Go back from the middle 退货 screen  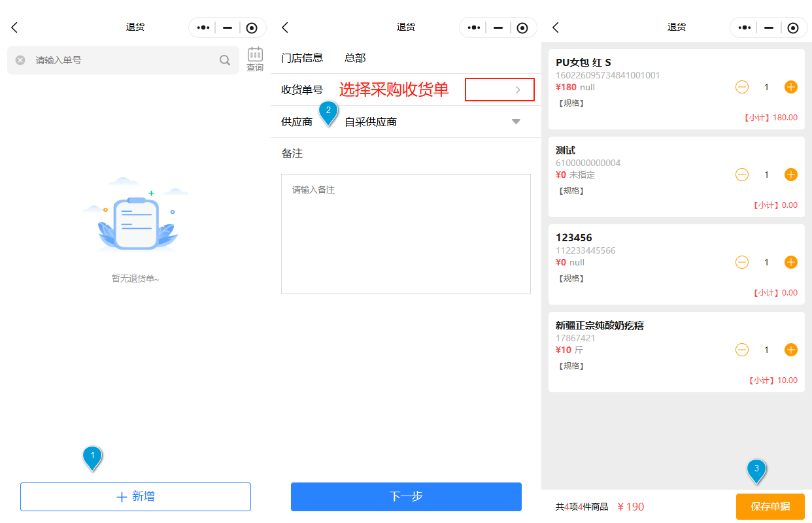(285, 27)
